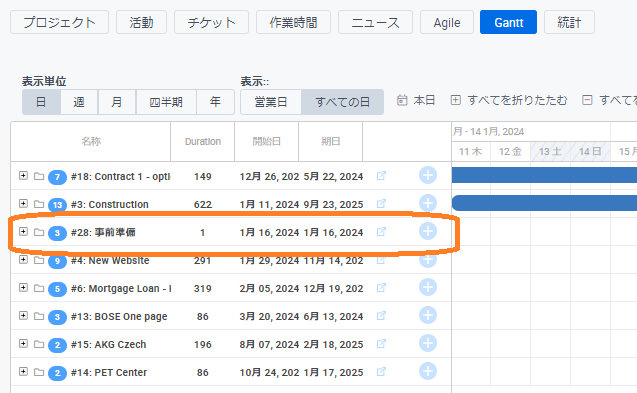This screenshot has height=393, width=637.
Task: Sort by 期日 column header
Action: click(330, 141)
